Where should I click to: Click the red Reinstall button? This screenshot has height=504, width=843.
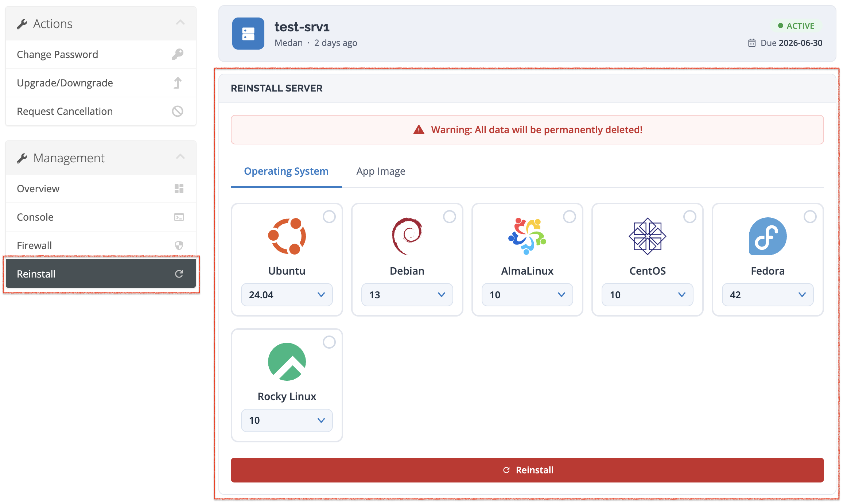(x=527, y=470)
